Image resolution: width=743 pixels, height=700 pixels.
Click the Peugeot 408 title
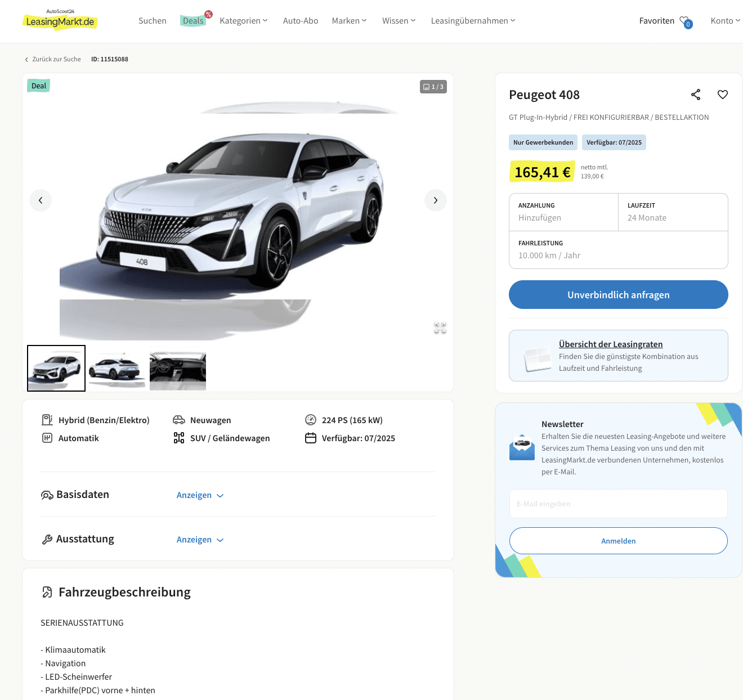pos(544,95)
